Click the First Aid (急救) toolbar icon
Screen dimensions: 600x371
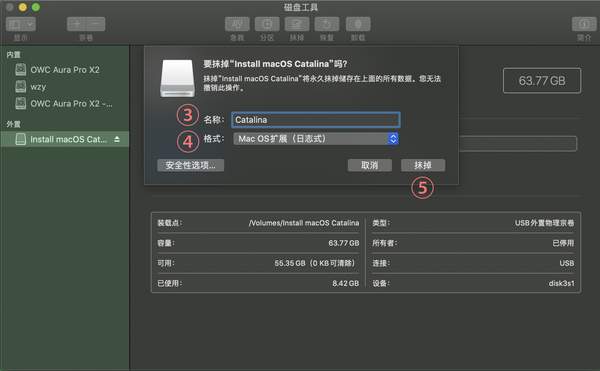237,24
